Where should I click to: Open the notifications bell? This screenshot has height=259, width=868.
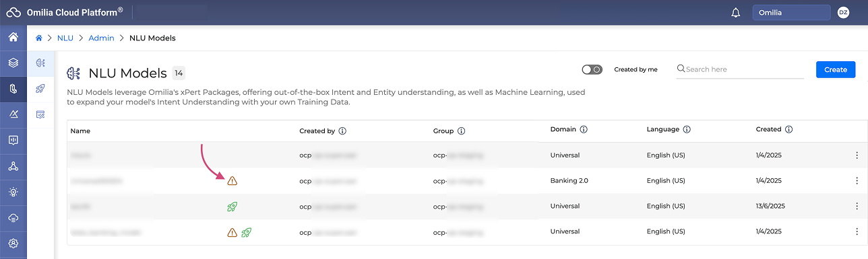pyautogui.click(x=735, y=13)
